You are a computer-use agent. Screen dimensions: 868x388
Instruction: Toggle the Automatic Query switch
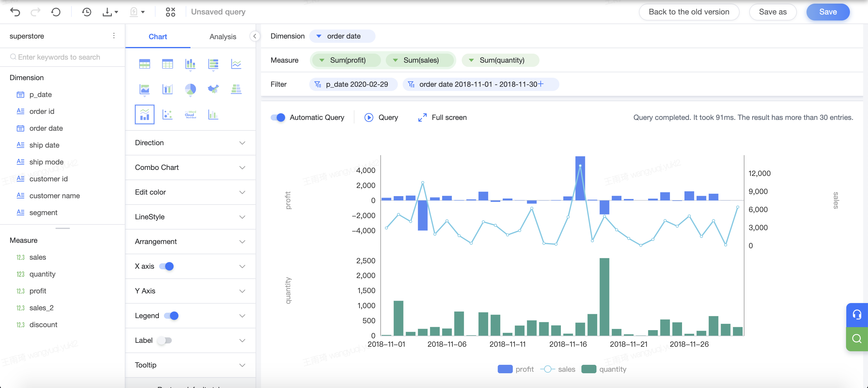pyautogui.click(x=278, y=117)
